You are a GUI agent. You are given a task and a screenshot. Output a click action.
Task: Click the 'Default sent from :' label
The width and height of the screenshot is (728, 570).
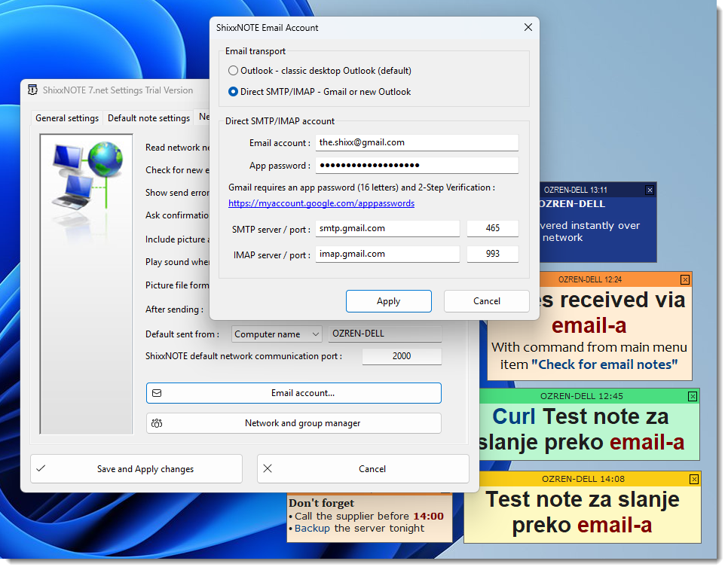pyautogui.click(x=182, y=334)
